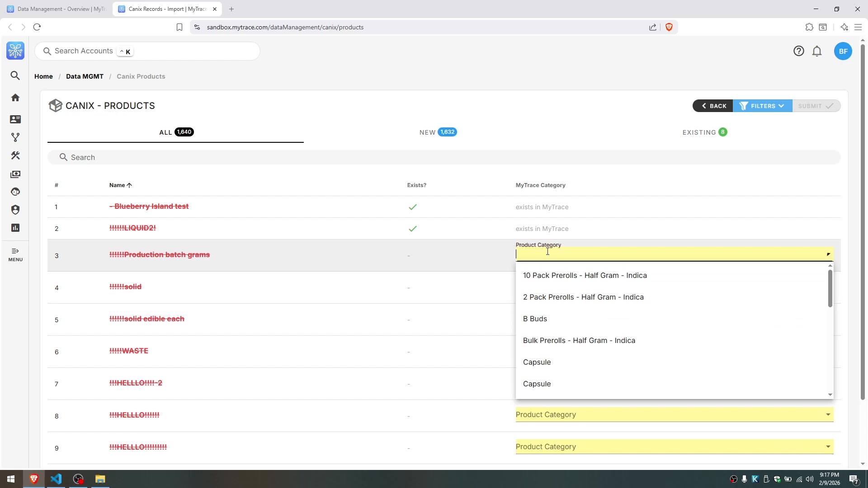This screenshot has height=488, width=868.
Task: Choose 'B Buds' from category list
Action: point(535,319)
